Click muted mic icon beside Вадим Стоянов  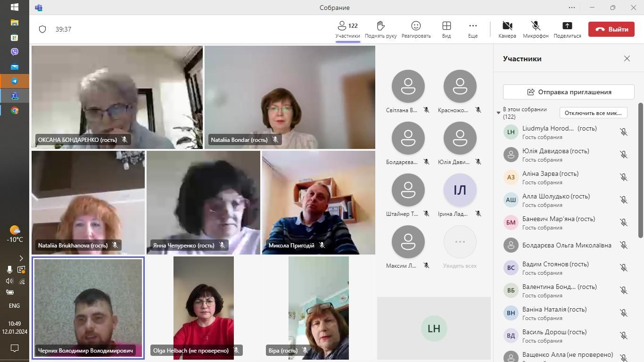click(623, 268)
